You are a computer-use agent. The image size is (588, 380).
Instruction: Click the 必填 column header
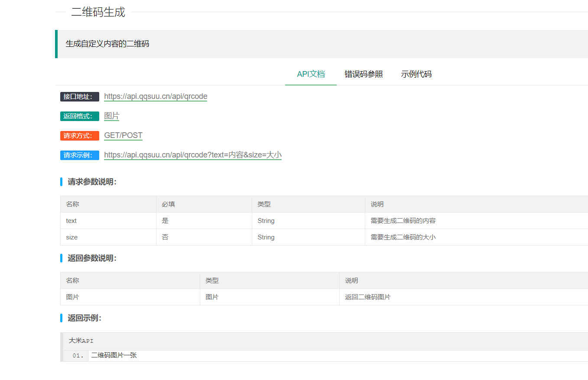point(169,204)
